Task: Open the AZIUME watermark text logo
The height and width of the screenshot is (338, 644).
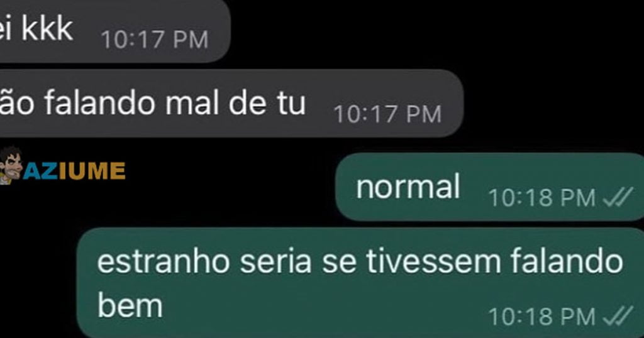Action: pyautogui.click(x=74, y=171)
